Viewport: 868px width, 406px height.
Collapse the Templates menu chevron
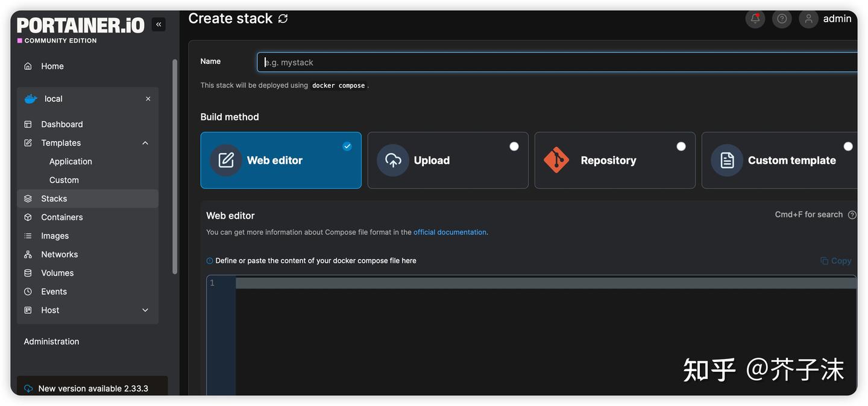pos(145,143)
